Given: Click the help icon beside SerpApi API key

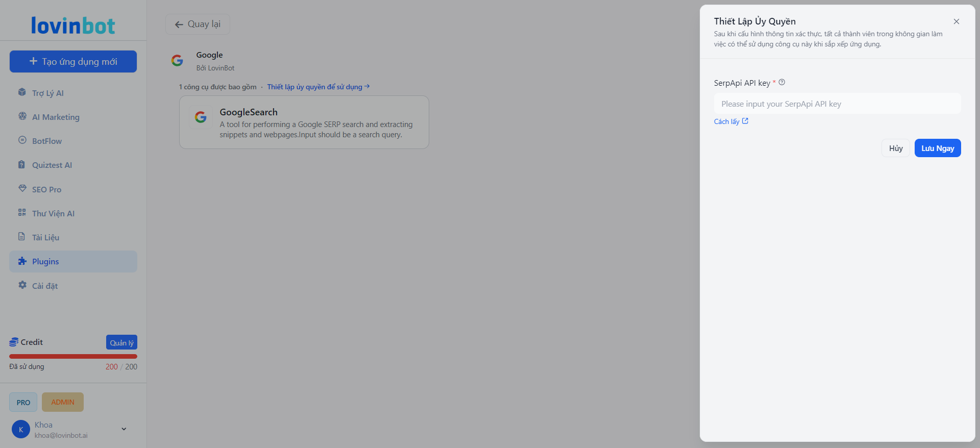Looking at the screenshot, I should click(781, 82).
